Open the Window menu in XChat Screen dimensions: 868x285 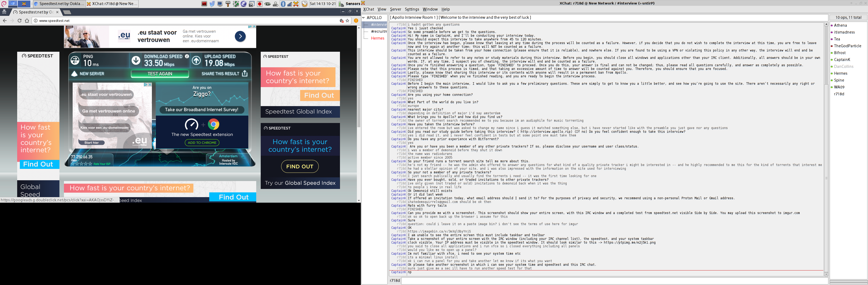pos(430,9)
